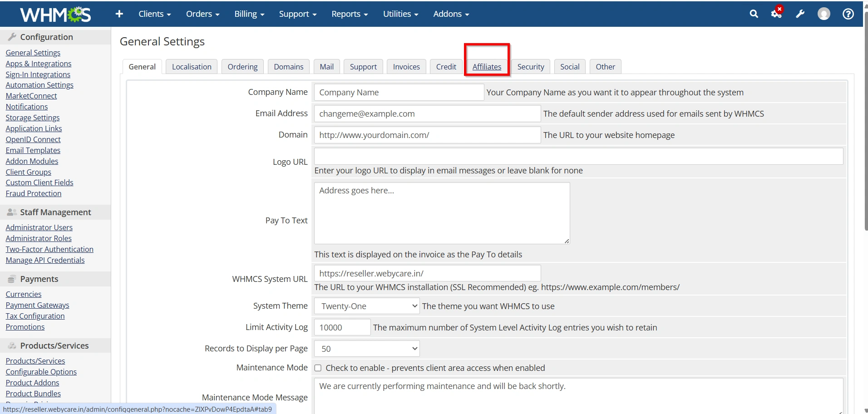This screenshot has width=868, height=414.
Task: Expand the Billing menu
Action: click(249, 14)
